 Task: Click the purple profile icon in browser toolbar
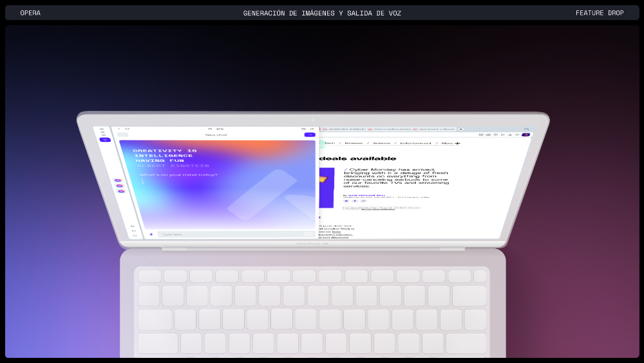tap(526, 135)
